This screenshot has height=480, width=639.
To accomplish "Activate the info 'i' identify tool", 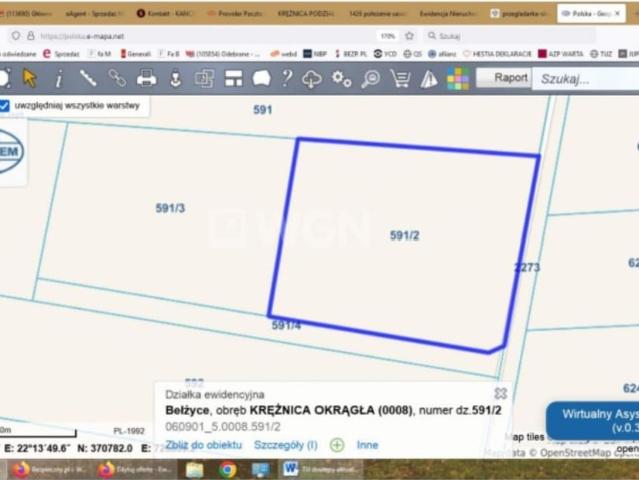I will click(59, 78).
